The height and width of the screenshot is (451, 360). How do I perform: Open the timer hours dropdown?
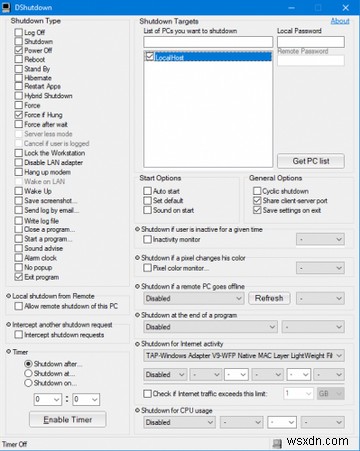(x=48, y=399)
